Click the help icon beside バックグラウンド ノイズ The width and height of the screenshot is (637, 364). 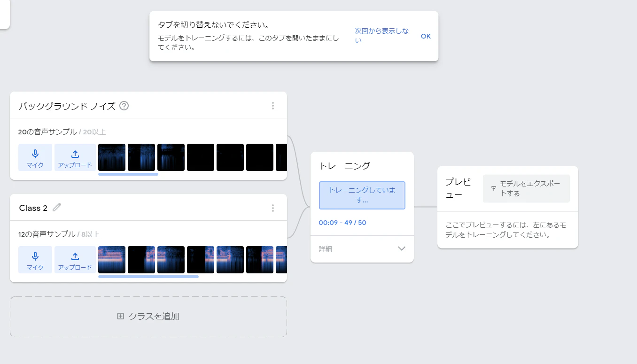coord(124,106)
